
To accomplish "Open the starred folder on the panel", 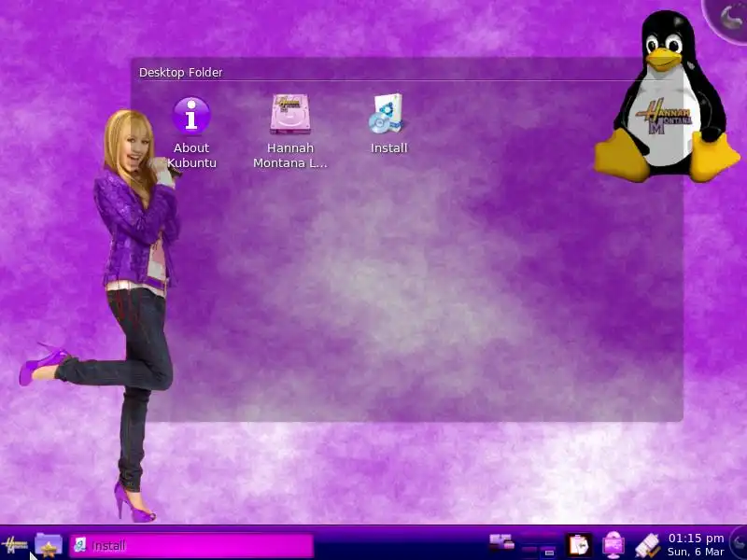I will coord(49,545).
